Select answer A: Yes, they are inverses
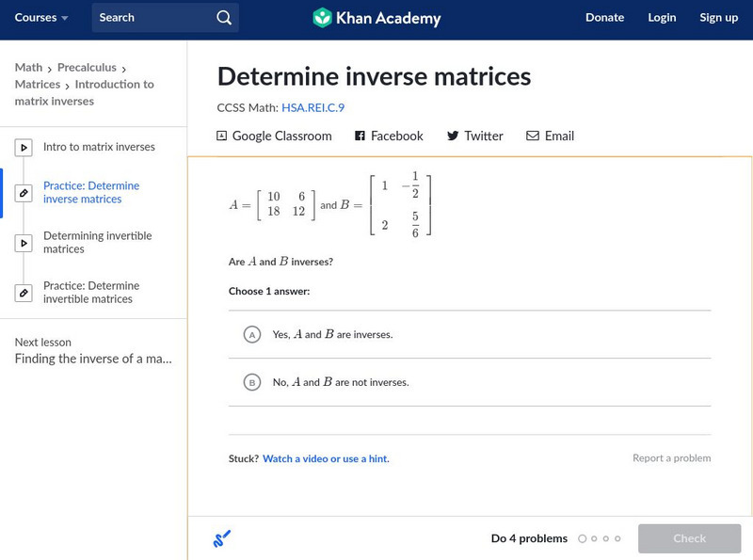The width and height of the screenshot is (753, 560). point(251,334)
